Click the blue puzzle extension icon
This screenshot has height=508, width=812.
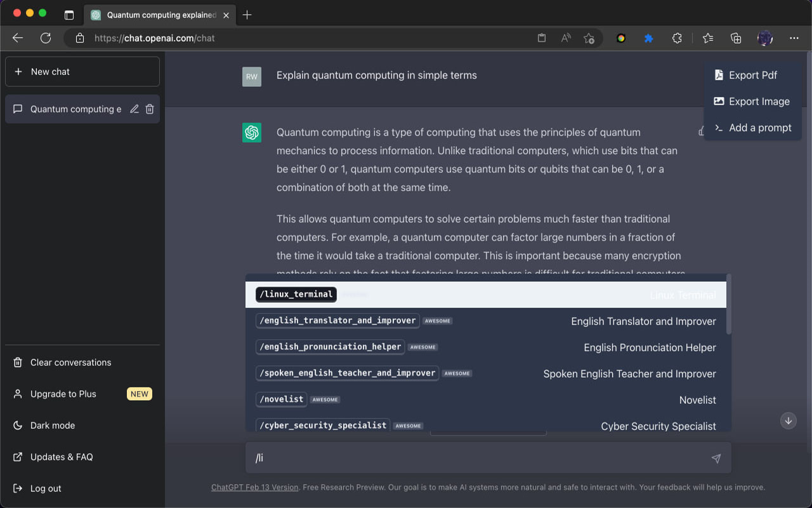point(648,38)
